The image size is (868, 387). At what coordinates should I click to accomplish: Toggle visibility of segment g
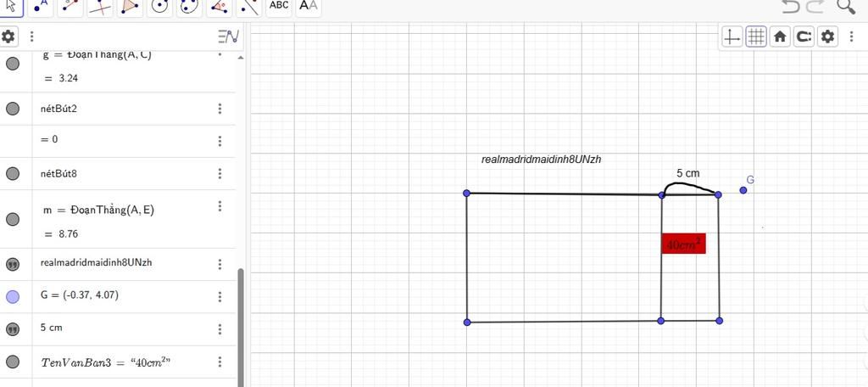pyautogui.click(x=13, y=64)
